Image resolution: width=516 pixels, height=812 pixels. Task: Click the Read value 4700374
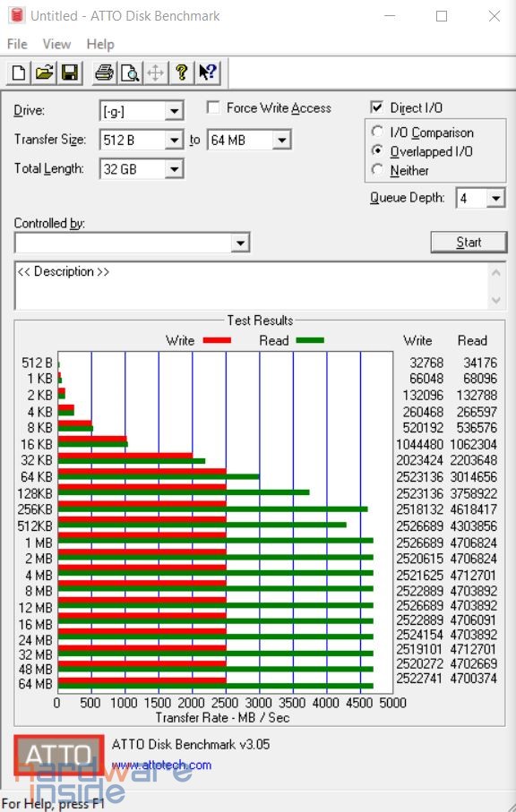tap(474, 678)
